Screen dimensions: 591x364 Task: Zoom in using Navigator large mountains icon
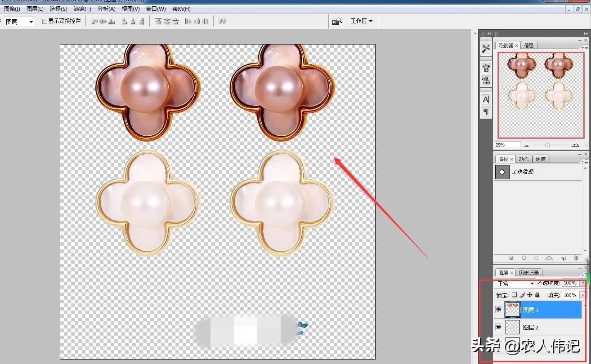click(575, 145)
